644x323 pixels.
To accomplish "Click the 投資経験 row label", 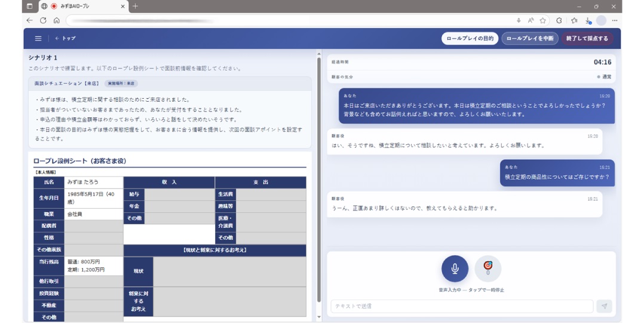I will [49, 293].
